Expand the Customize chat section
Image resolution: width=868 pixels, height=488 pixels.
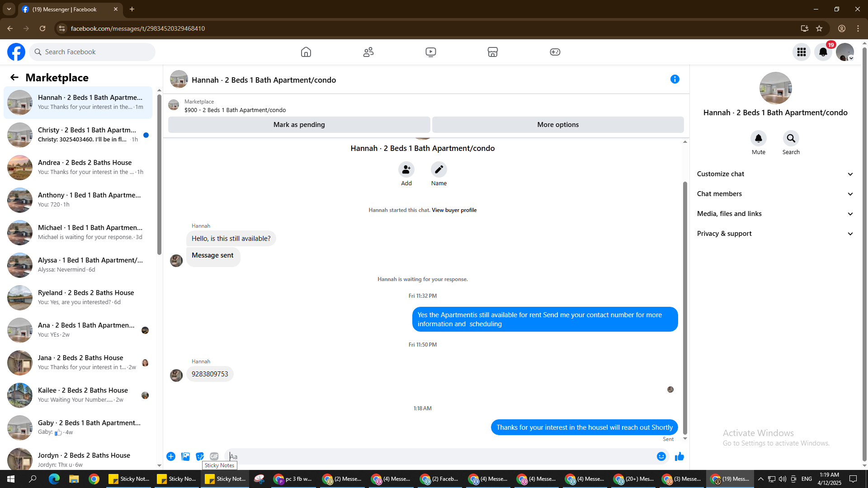click(x=775, y=174)
